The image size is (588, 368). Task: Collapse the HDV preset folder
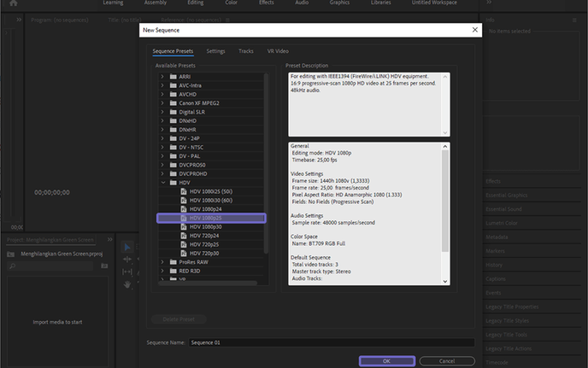[x=163, y=183]
